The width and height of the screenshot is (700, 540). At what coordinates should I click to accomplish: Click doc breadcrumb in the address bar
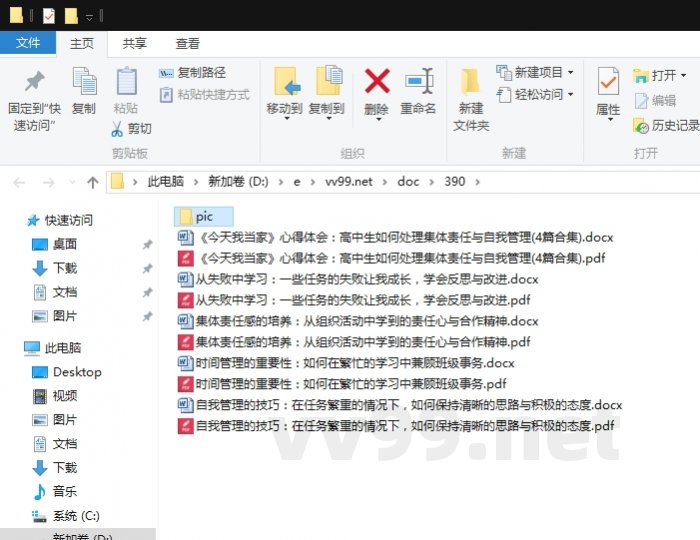[x=408, y=182]
